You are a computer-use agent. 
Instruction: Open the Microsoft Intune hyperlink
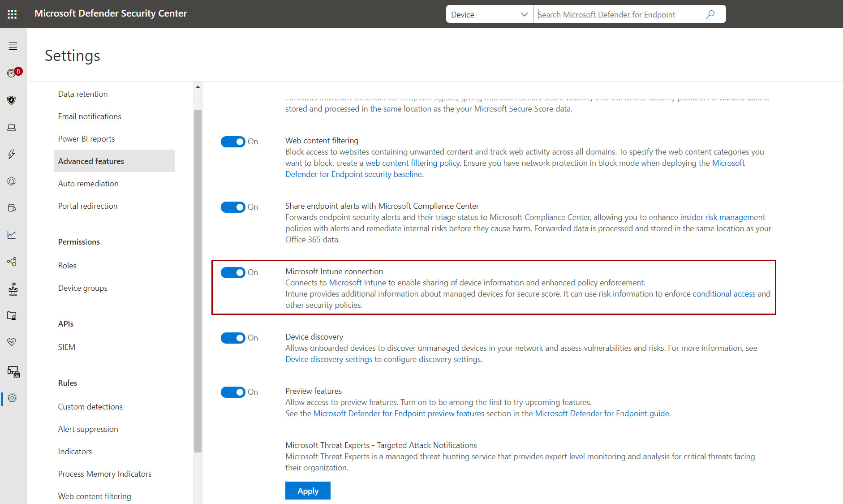[x=357, y=283]
